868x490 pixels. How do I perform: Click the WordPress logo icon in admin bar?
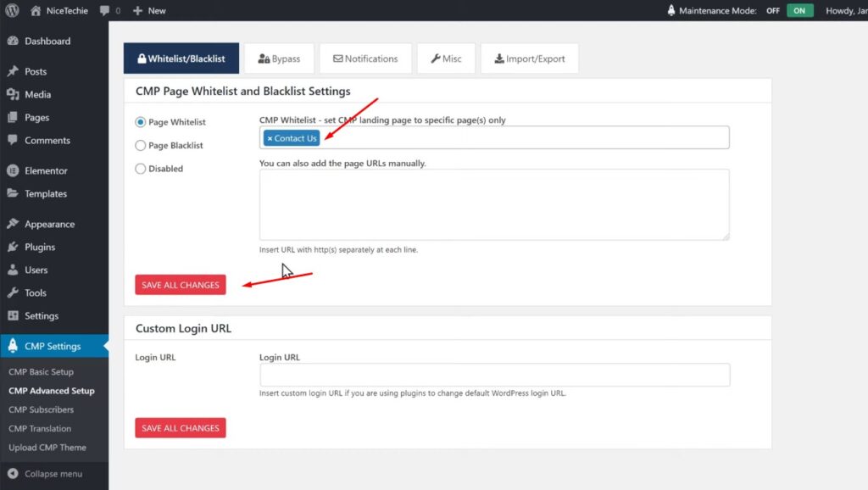tap(12, 11)
